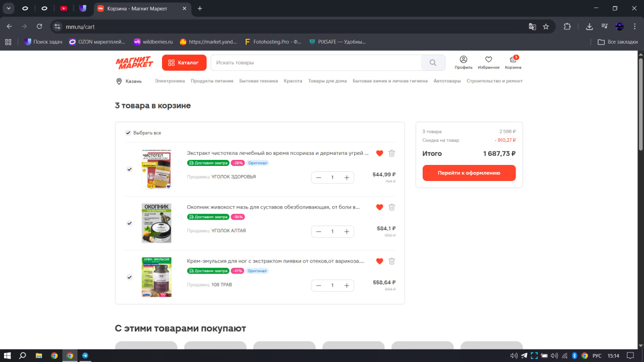Increase quantity of Крем-эмульсия для ног
Viewport: 644px width, 362px height.
point(347,286)
